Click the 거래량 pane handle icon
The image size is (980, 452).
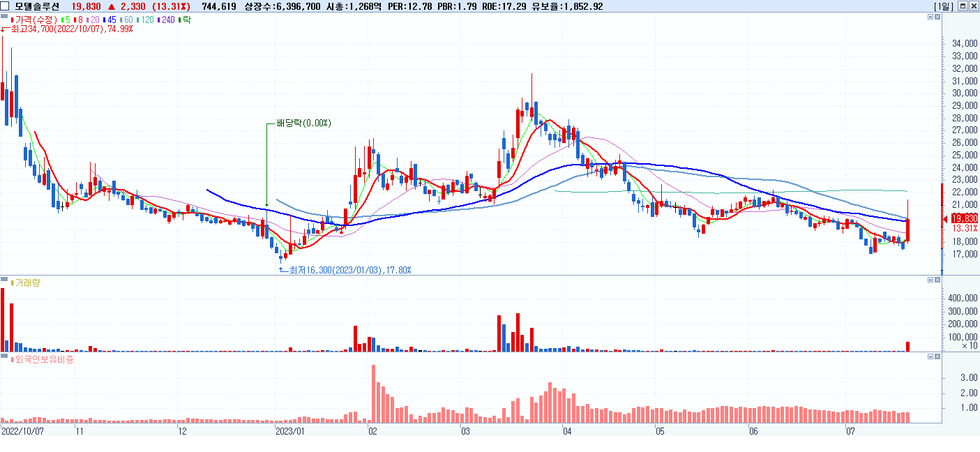(x=4, y=280)
